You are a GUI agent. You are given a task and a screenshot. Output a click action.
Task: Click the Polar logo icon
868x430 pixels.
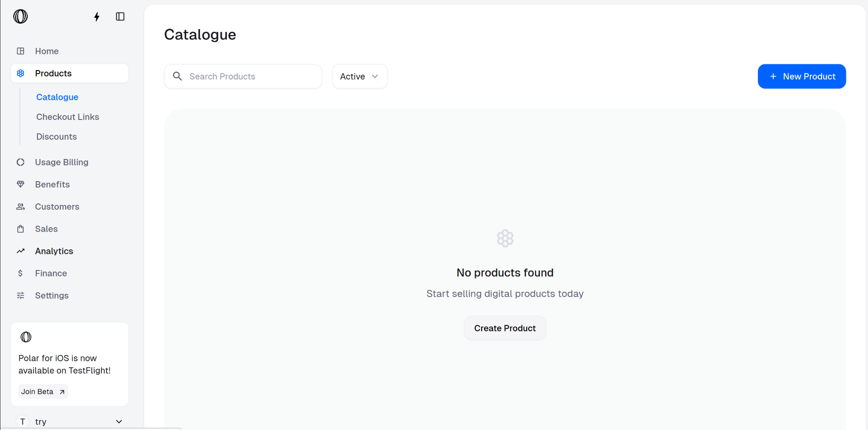20,17
